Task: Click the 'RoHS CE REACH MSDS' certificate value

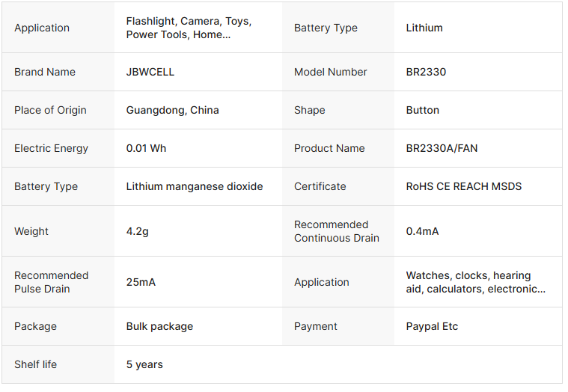Action: point(464,186)
